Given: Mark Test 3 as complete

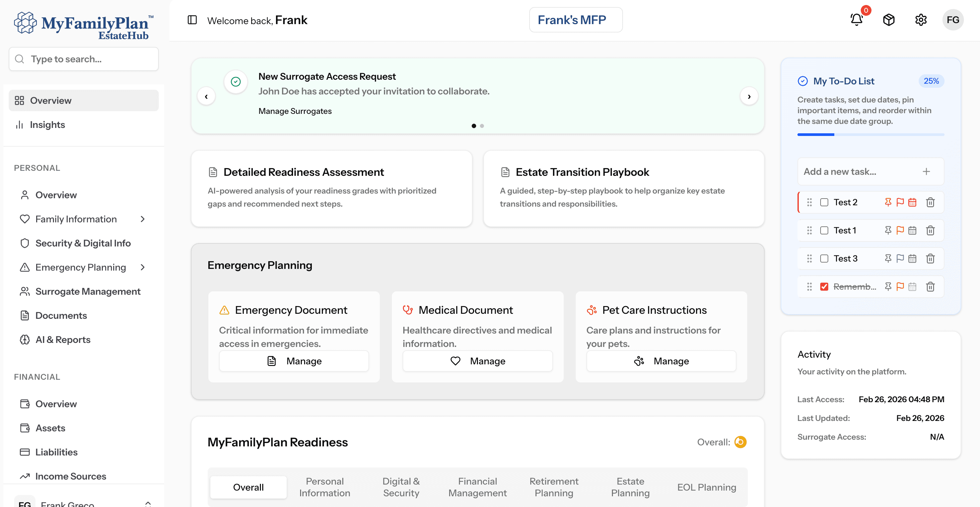Looking at the screenshot, I should (x=825, y=258).
